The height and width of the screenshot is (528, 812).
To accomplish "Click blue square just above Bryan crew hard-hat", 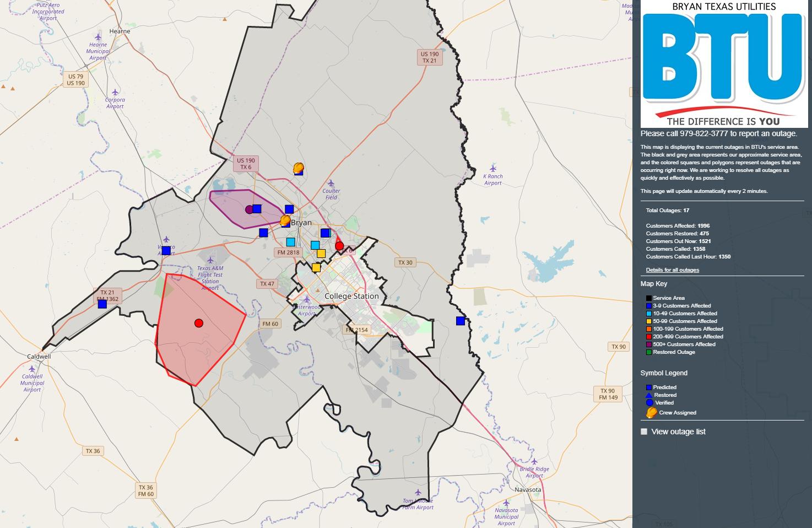I will click(289, 209).
